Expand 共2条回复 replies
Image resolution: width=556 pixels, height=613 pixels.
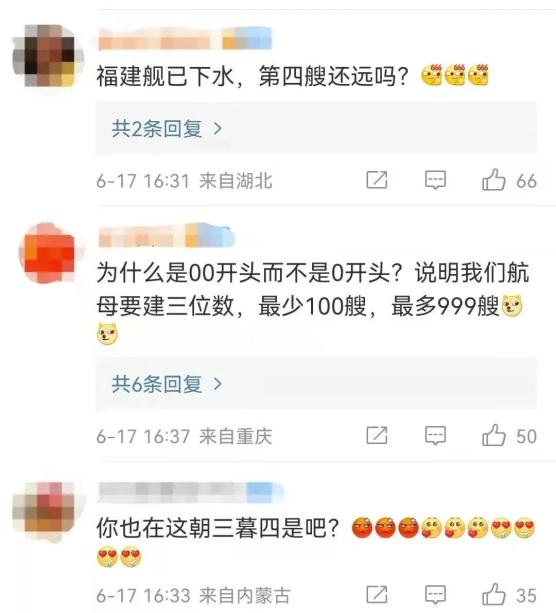click(x=167, y=128)
